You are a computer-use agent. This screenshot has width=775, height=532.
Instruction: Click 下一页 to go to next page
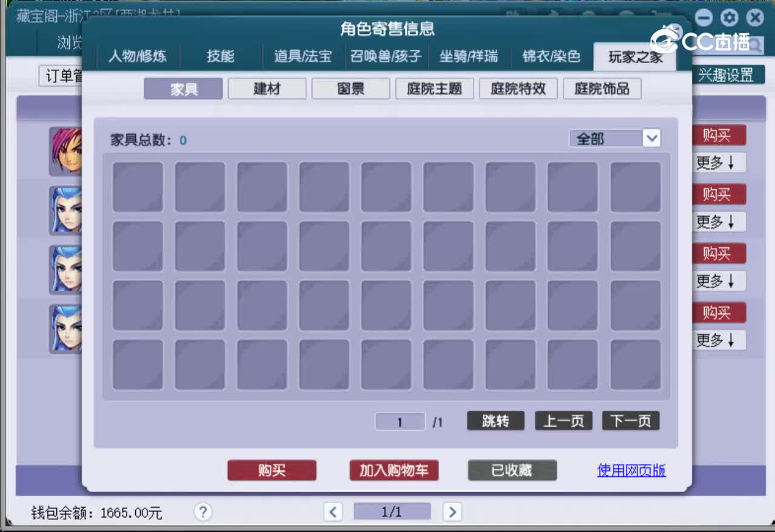[630, 421]
